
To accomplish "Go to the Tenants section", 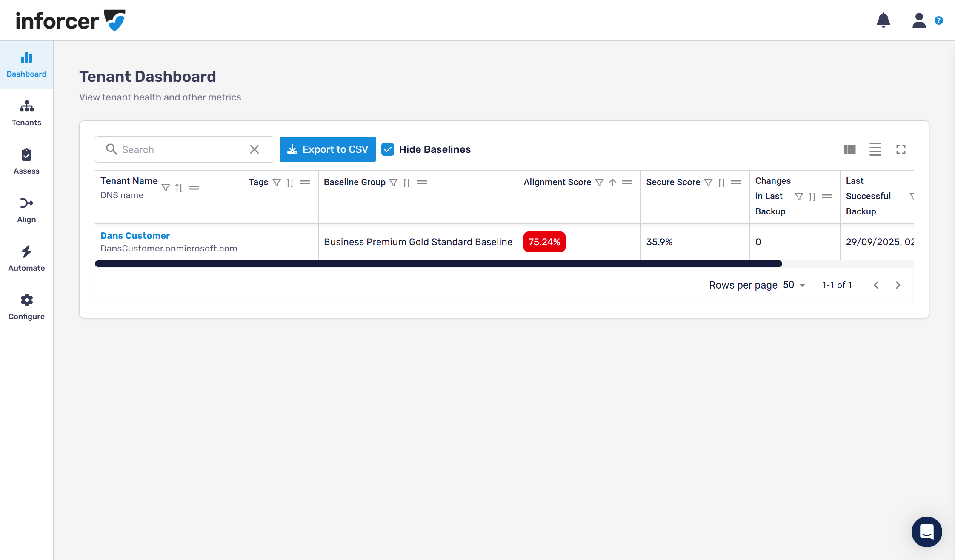I will point(26,113).
